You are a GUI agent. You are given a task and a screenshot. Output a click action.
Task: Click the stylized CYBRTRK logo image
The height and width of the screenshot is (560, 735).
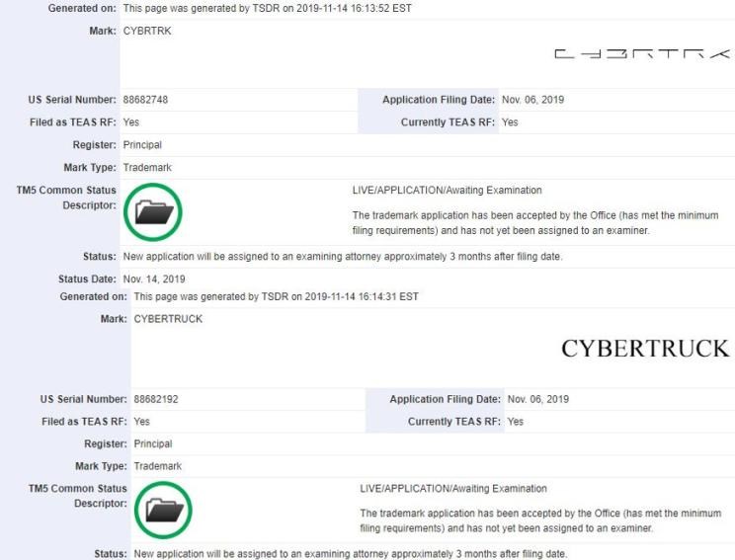pos(643,54)
